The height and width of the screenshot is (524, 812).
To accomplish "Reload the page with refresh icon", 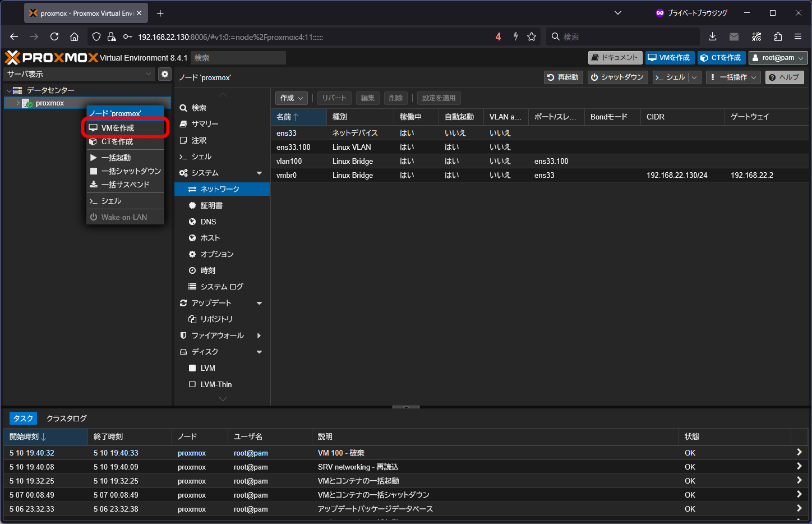I will tap(54, 36).
